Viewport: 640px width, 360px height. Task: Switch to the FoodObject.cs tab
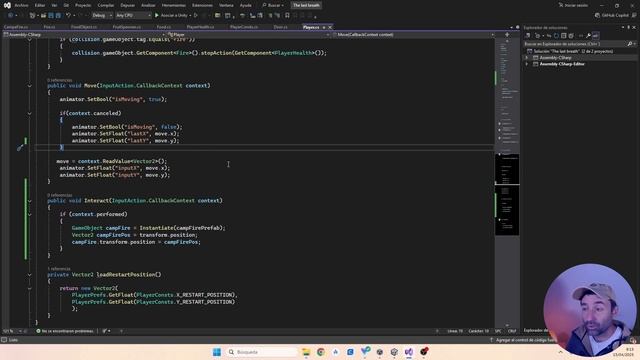84,27
